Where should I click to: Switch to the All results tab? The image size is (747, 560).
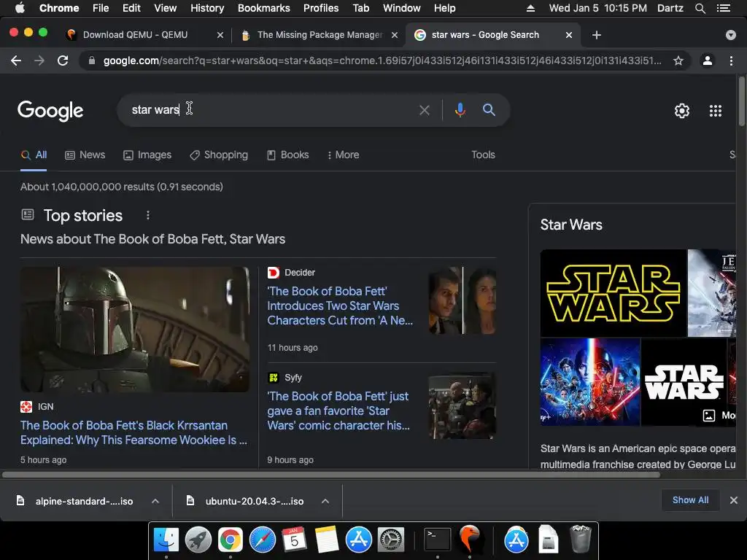tap(34, 155)
